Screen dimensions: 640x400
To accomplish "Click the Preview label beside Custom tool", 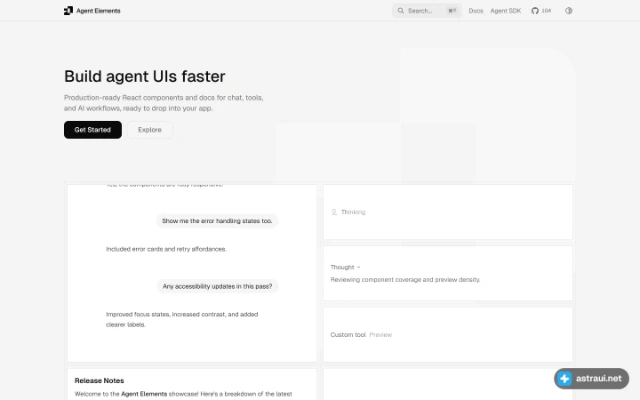I will [380, 335].
